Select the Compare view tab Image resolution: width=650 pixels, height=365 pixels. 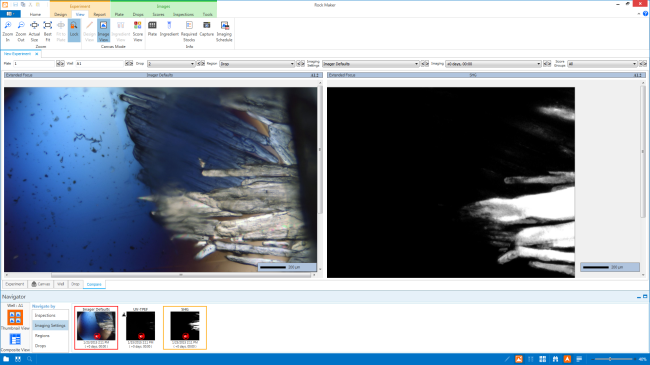[94, 284]
